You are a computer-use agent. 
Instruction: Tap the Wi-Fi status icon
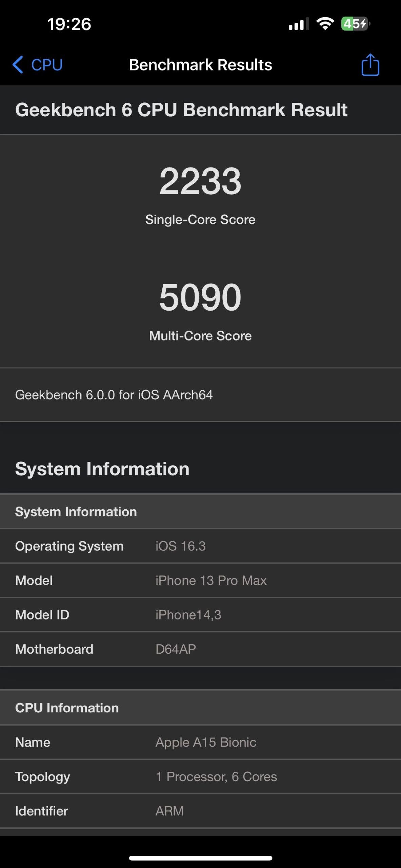pos(325,24)
